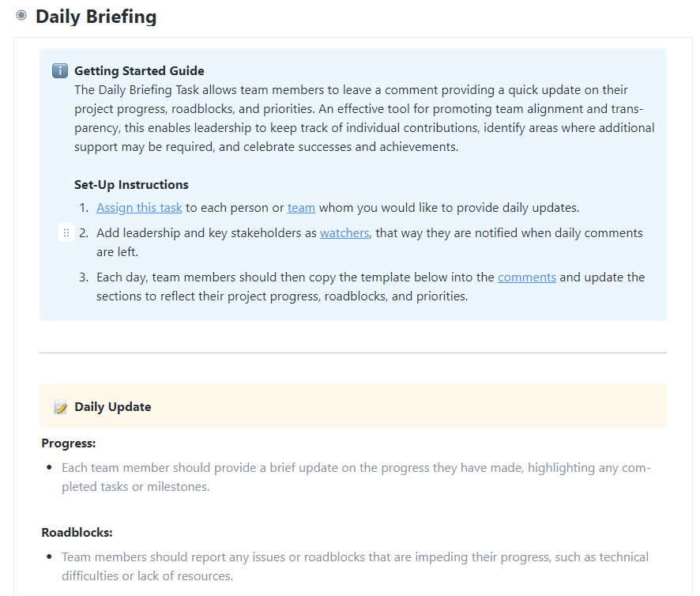700x596 pixels.
Task: Click inside the Getting Started description paragraph
Action: pyautogui.click(x=364, y=119)
